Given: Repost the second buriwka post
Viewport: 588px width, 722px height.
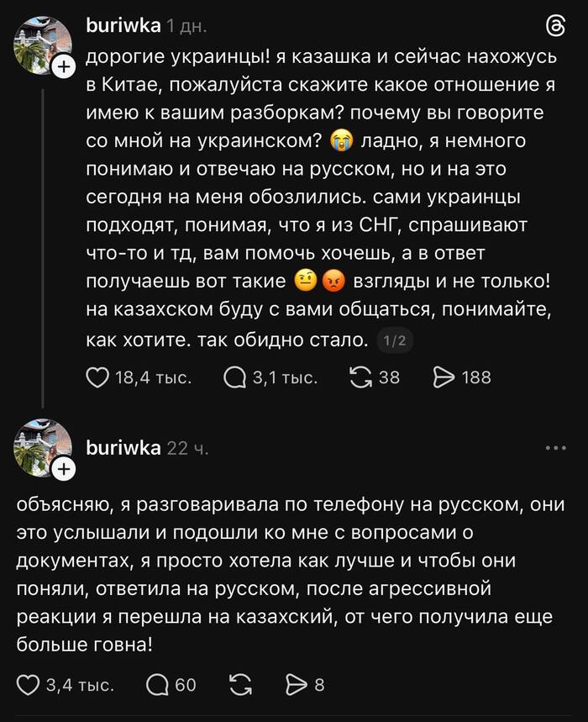Looking at the screenshot, I should (239, 685).
